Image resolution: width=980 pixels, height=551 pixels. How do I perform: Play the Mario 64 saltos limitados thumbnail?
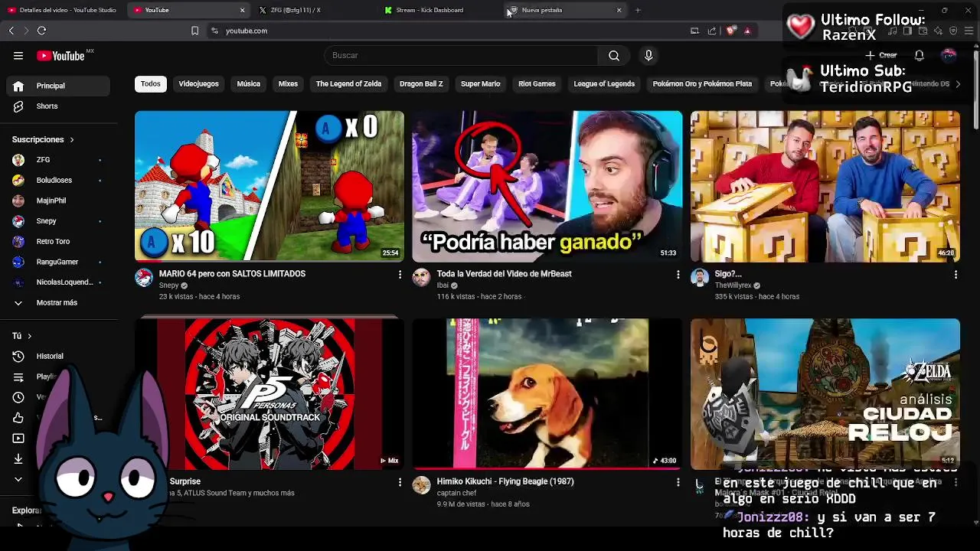pyautogui.click(x=269, y=187)
